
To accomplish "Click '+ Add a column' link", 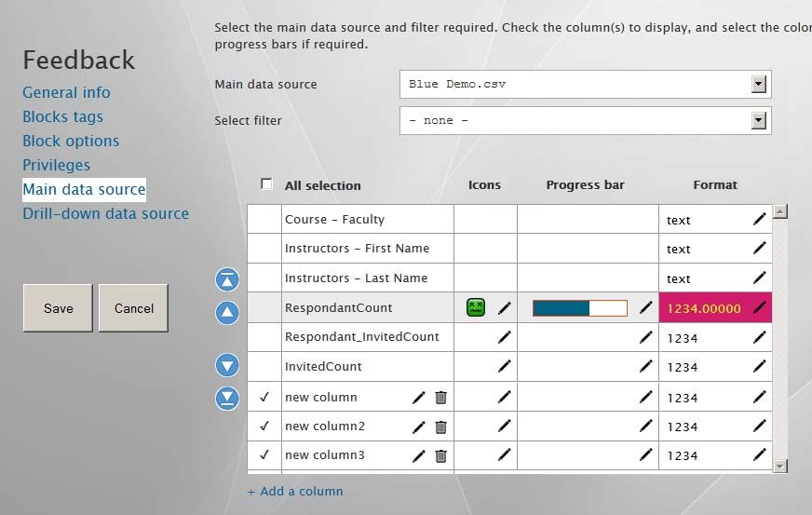I will pyautogui.click(x=295, y=491).
